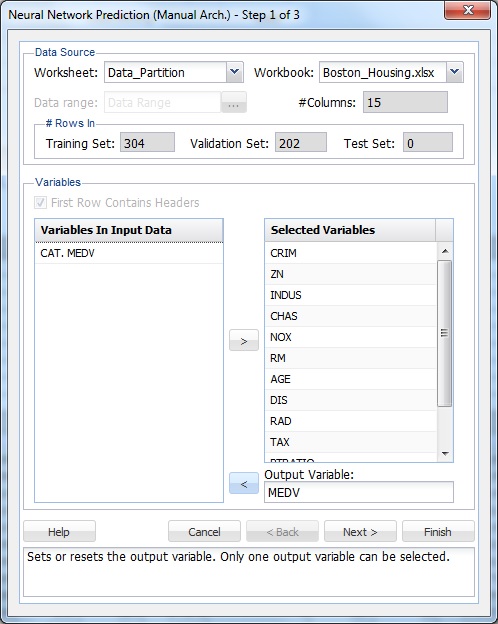Image resolution: width=498 pixels, height=624 pixels.
Task: Click the move-left arrow for Output Variable
Action: pyautogui.click(x=244, y=483)
